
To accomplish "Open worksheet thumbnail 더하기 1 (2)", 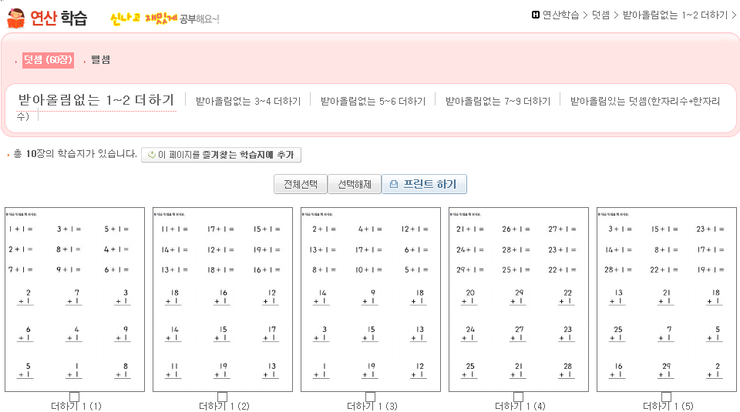I will coord(222,299).
